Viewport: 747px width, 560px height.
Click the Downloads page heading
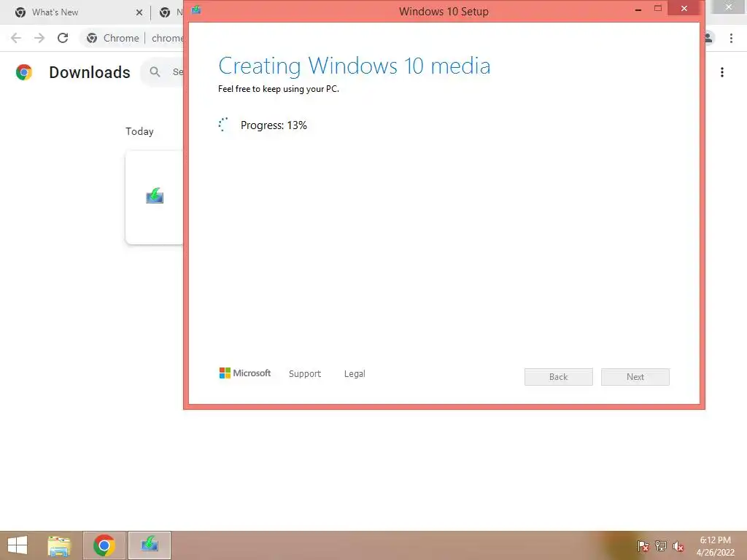click(x=90, y=72)
